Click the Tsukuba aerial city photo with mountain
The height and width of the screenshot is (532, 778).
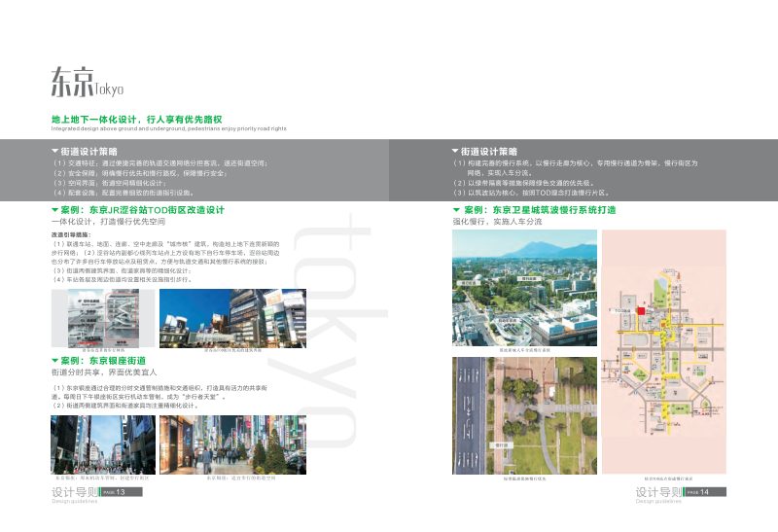tap(524, 288)
